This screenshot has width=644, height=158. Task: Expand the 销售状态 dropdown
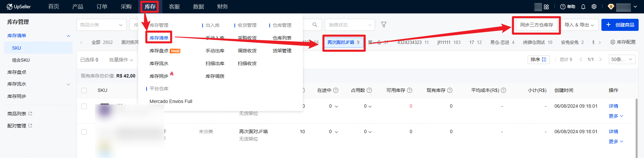(x=350, y=25)
